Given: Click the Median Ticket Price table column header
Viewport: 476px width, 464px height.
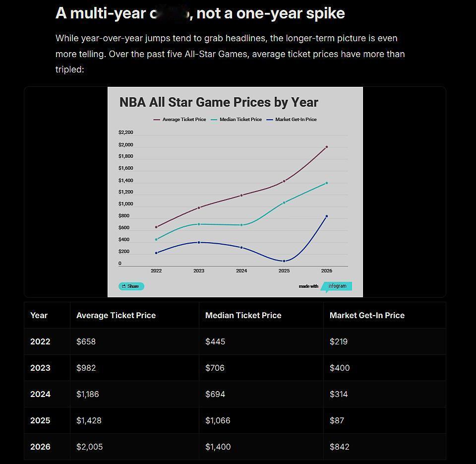Looking at the screenshot, I should (243, 316).
